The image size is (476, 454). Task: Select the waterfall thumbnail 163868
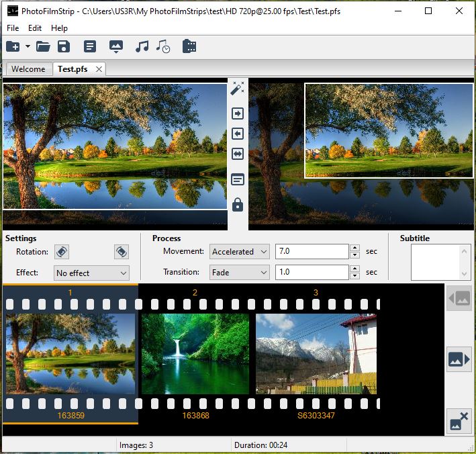tap(195, 353)
